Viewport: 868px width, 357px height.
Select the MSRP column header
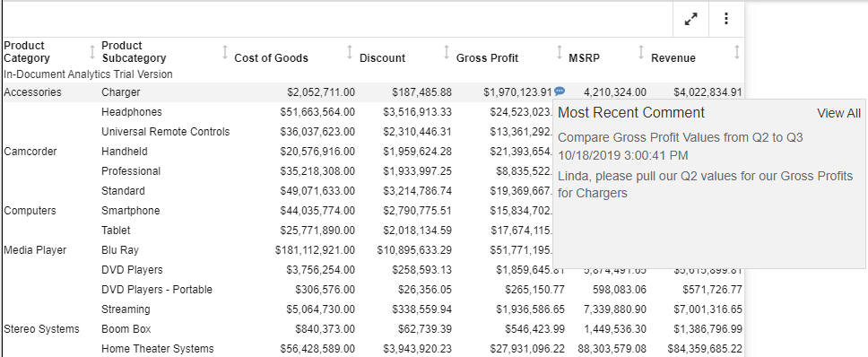[x=584, y=58]
